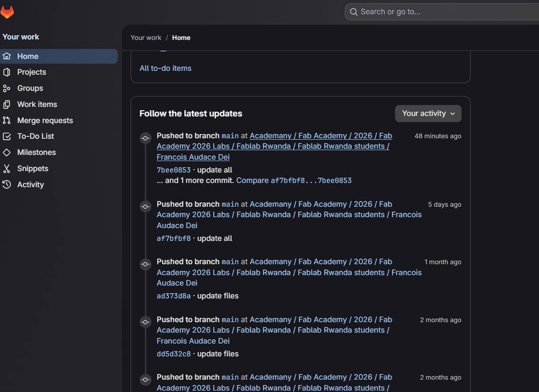The image size is (539, 392).
Task: Click update all text beside af7bfbf8
Action: [x=215, y=239]
